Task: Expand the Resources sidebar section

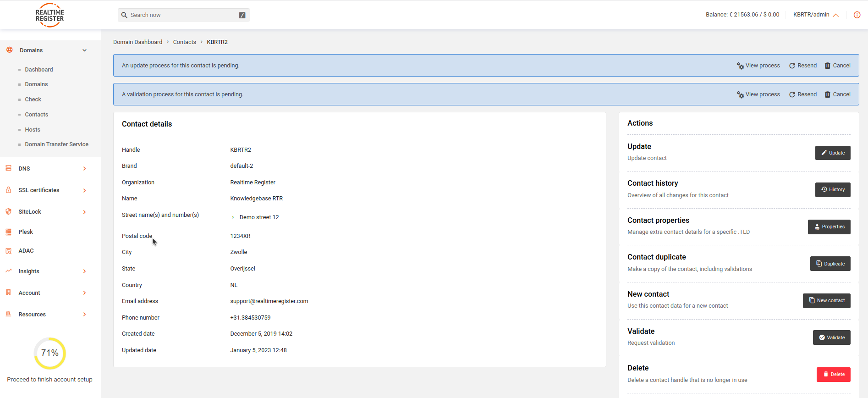Action: [84, 315]
